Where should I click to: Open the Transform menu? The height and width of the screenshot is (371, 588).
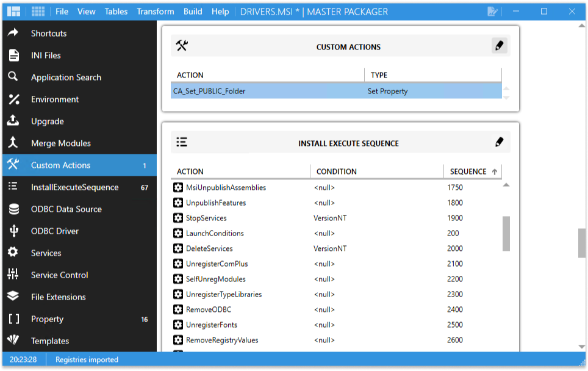(x=156, y=12)
